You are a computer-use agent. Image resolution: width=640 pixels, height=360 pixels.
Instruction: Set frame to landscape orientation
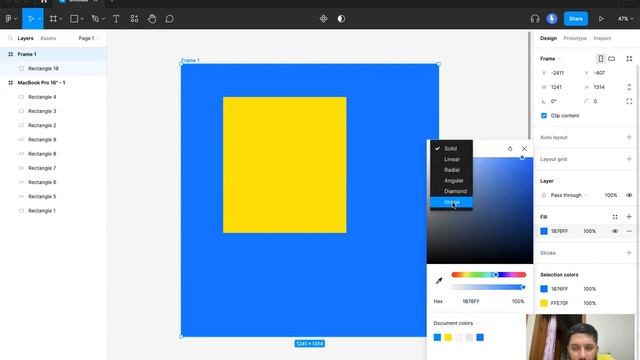(x=611, y=59)
